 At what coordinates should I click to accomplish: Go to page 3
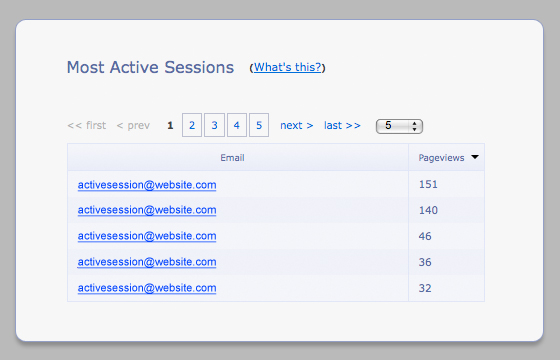tap(214, 125)
